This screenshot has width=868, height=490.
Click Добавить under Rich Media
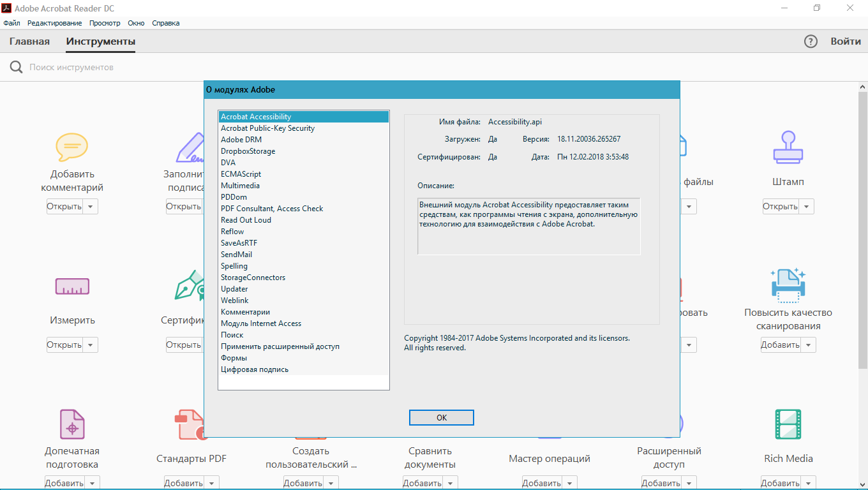pyautogui.click(x=781, y=483)
